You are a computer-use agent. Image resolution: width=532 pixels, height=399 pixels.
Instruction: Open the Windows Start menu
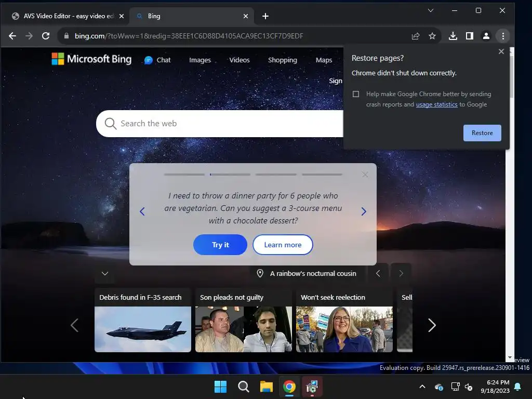click(x=220, y=387)
